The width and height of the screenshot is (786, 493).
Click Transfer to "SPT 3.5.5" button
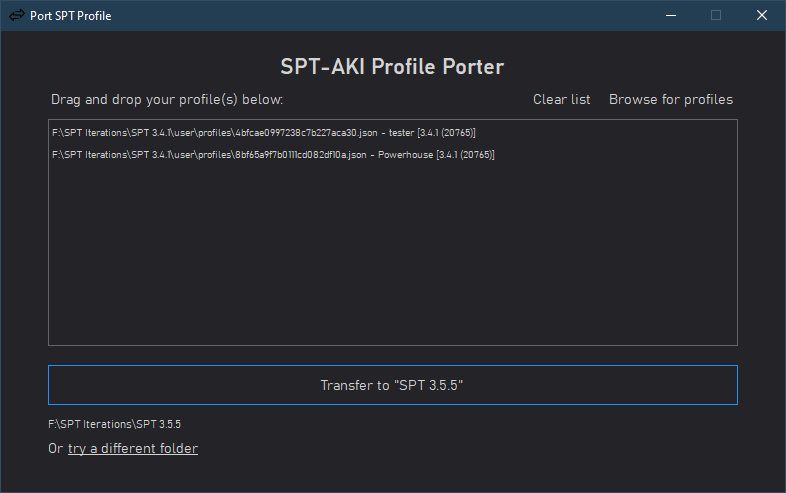point(392,385)
